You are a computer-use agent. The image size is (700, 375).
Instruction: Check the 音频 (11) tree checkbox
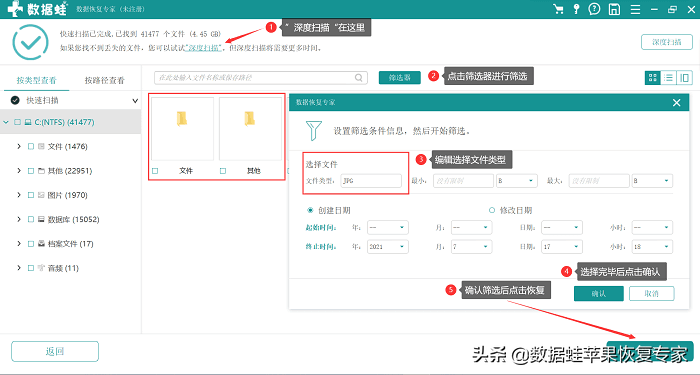tap(31, 268)
